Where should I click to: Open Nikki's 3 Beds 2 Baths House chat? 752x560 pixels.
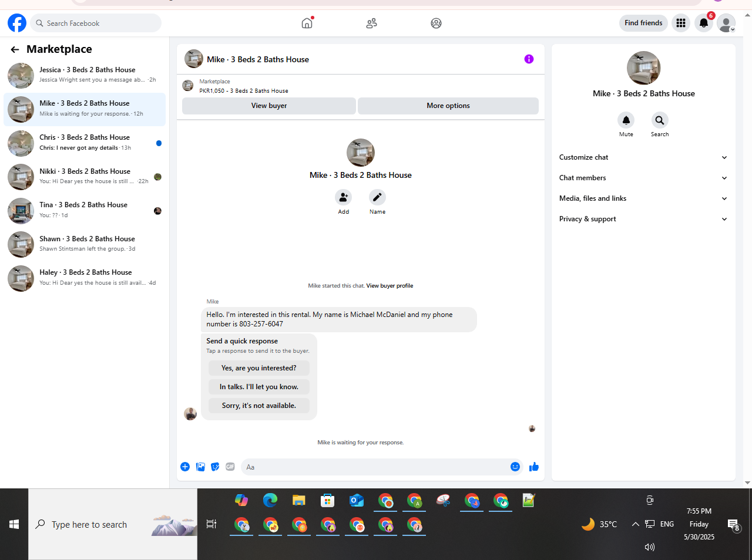[85, 177]
